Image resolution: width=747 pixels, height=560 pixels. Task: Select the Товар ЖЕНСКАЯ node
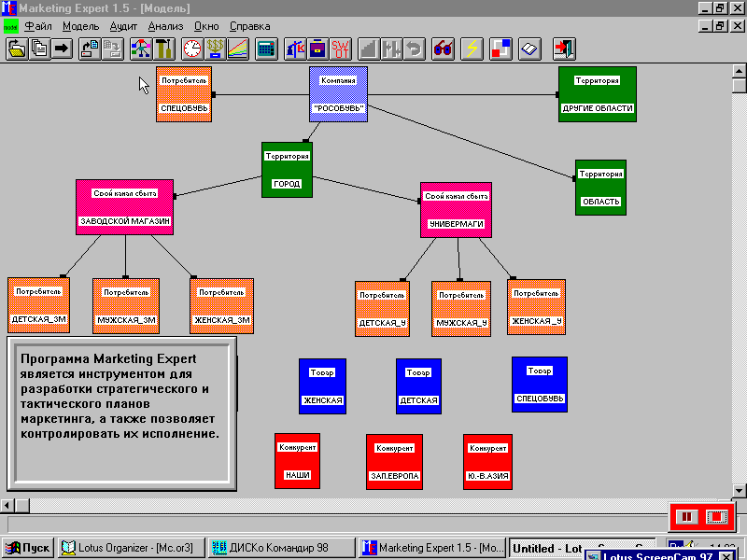point(322,386)
